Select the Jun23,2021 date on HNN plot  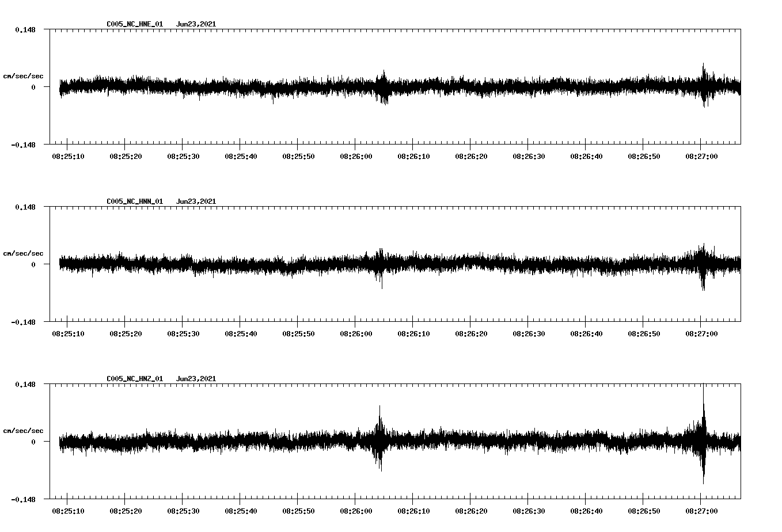[196, 202]
